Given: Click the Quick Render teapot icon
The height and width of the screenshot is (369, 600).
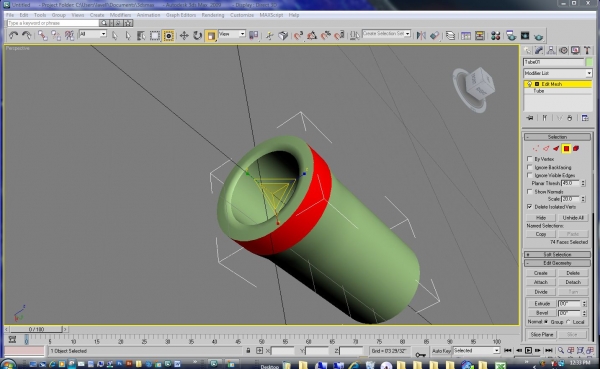Looking at the screenshot, I should pyautogui.click(x=538, y=36).
